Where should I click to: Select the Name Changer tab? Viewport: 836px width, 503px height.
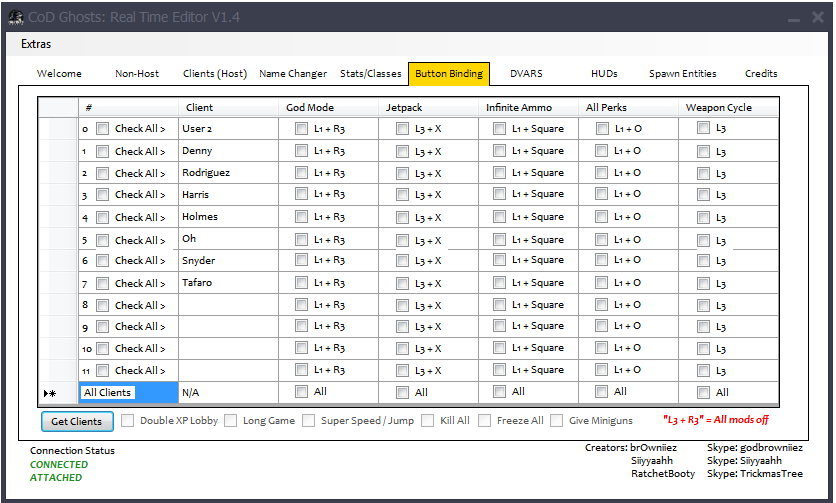[x=293, y=74]
